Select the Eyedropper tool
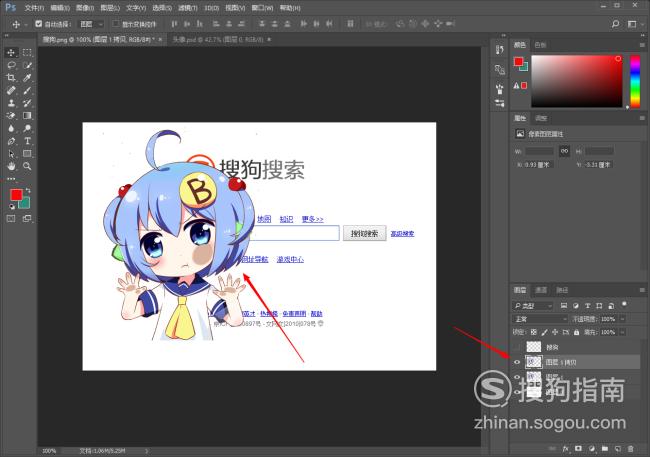Image resolution: width=650 pixels, height=457 pixels. (x=27, y=78)
